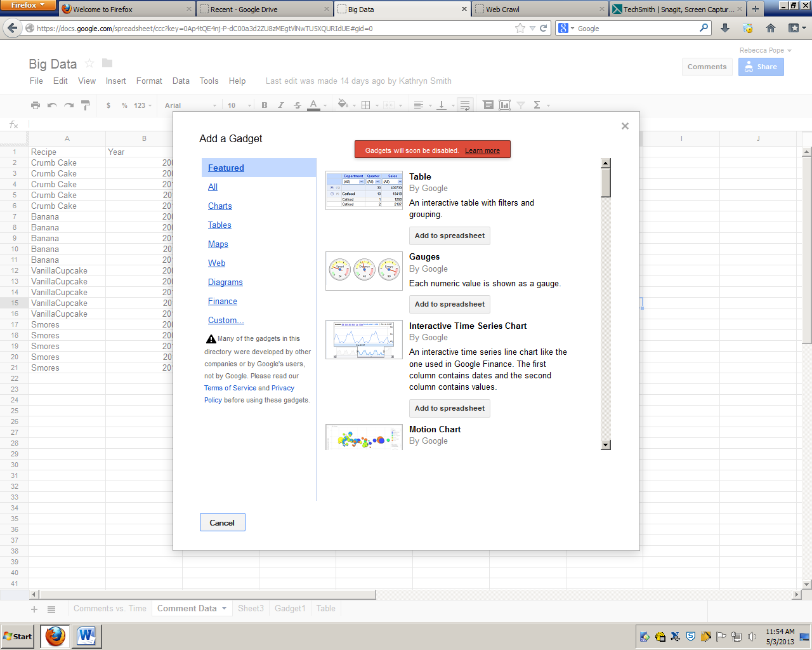Open a new browser tab
This screenshot has width=812, height=650.
click(756, 9)
